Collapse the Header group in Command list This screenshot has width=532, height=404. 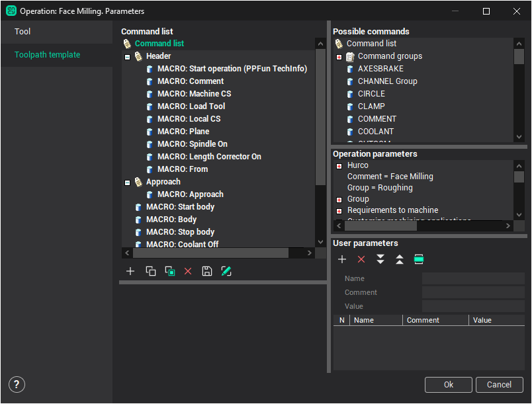click(x=127, y=57)
